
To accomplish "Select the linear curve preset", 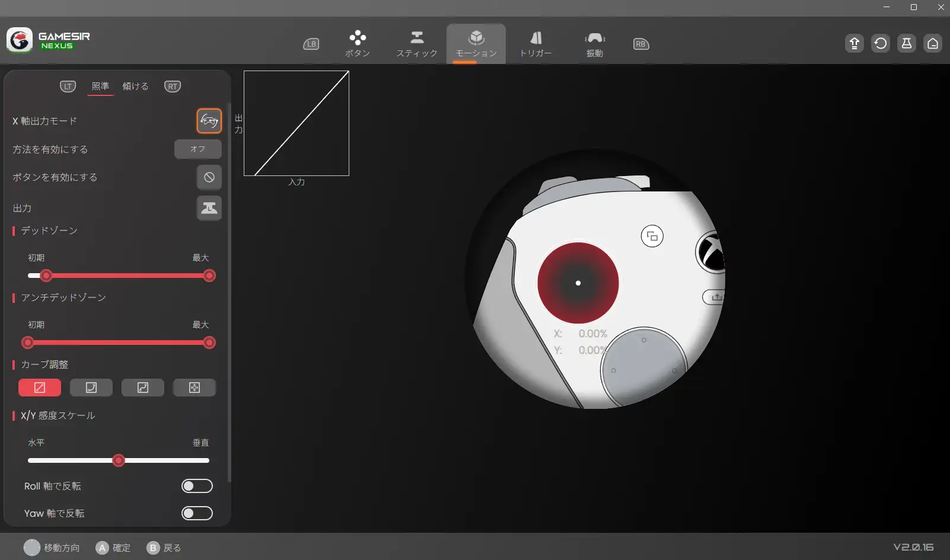I will tap(40, 388).
